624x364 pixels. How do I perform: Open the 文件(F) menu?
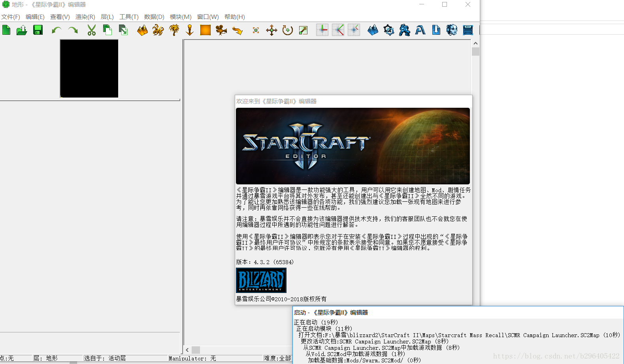click(x=11, y=17)
